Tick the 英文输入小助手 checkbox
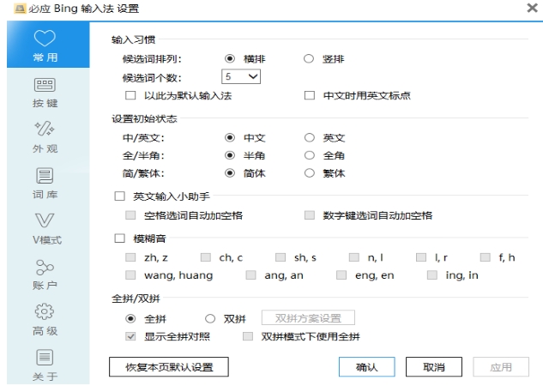Screen dimensions: 543x392 click(x=119, y=196)
